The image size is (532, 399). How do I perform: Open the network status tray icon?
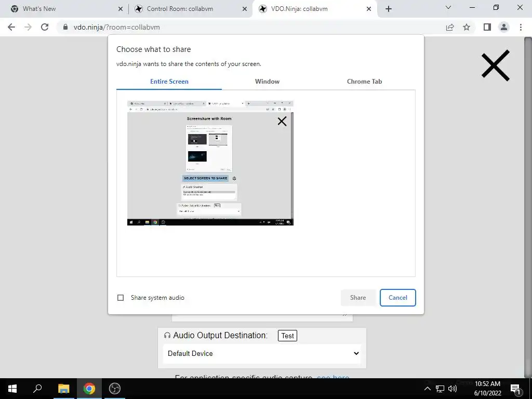point(440,389)
